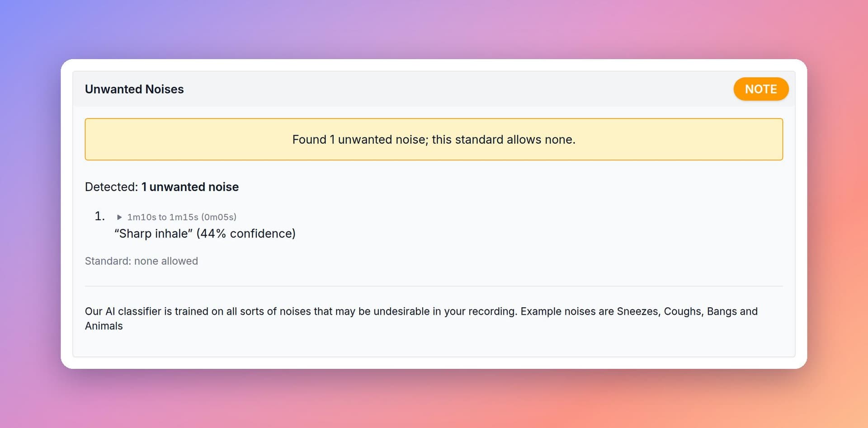Expand the 1m10s to 1m15s disclosure triangle
868x428 pixels.
[x=119, y=217]
